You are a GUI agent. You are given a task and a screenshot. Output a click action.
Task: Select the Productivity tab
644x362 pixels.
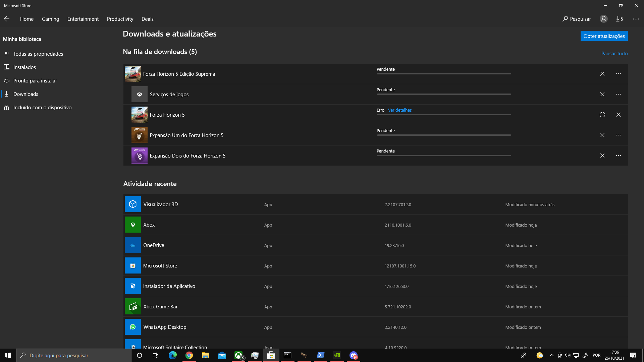(x=120, y=19)
